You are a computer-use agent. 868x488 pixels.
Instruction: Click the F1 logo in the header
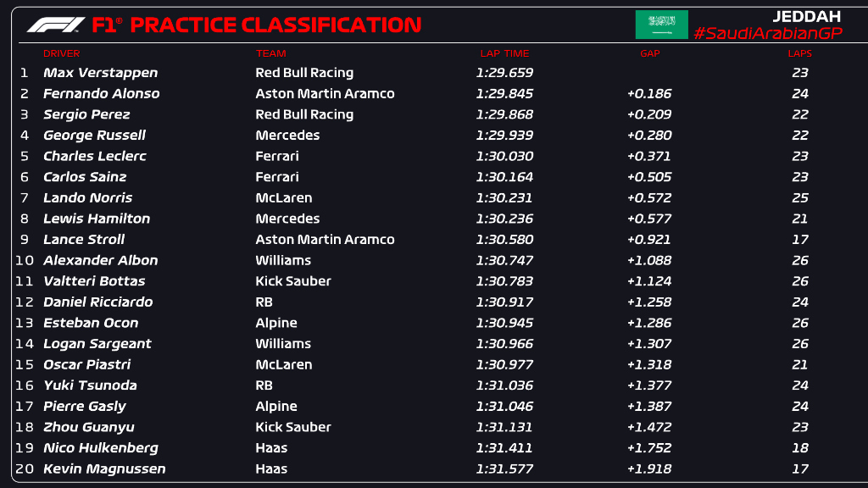tap(55, 25)
